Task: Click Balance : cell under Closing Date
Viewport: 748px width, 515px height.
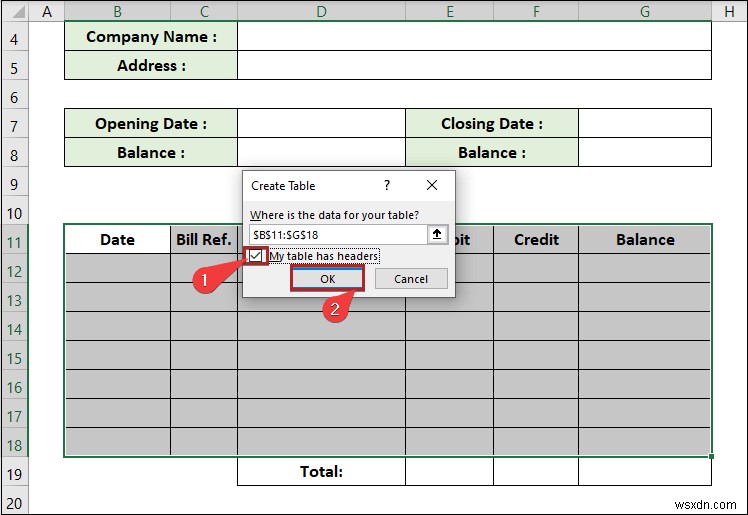Action: coord(492,153)
